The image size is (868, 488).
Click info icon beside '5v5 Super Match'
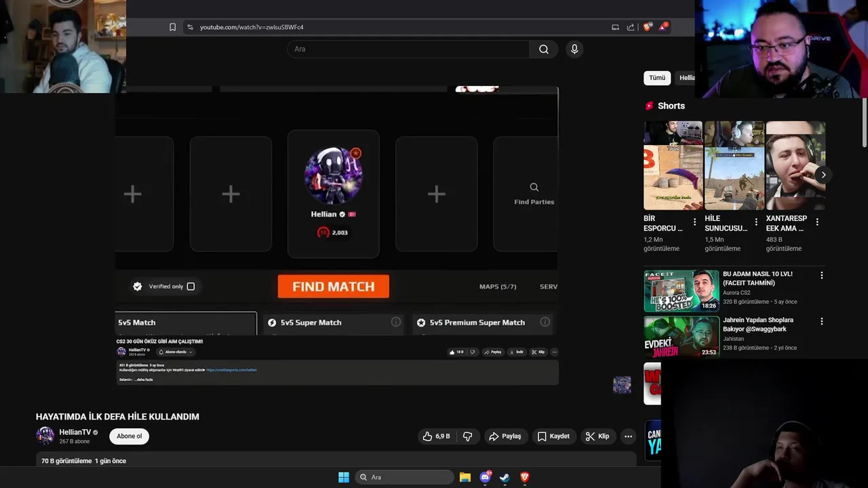(396, 322)
